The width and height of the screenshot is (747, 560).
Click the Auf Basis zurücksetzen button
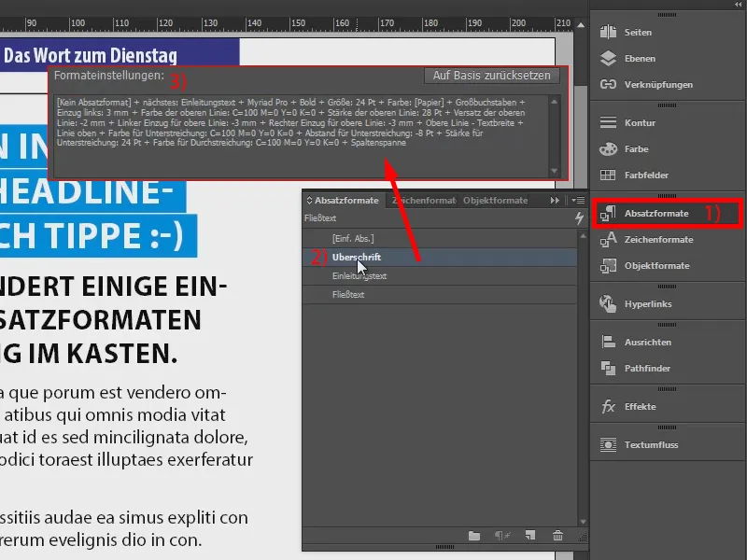[x=492, y=76]
